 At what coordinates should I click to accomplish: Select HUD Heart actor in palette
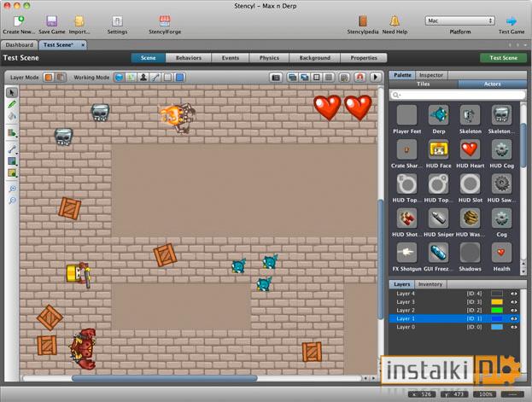pos(470,149)
